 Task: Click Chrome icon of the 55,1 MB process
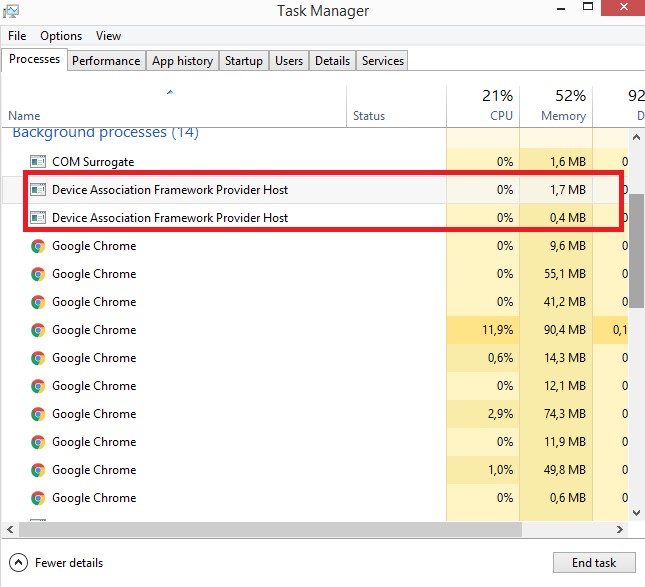pos(38,274)
